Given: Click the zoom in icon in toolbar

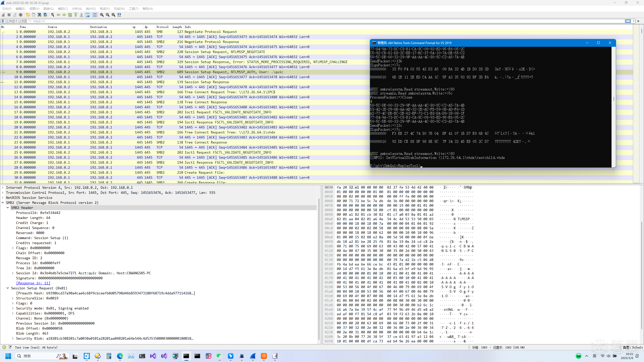Looking at the screenshot, I should [102, 15].
